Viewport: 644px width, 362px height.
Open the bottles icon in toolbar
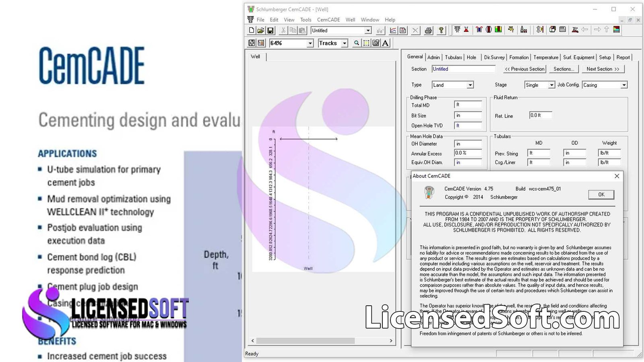click(x=524, y=29)
